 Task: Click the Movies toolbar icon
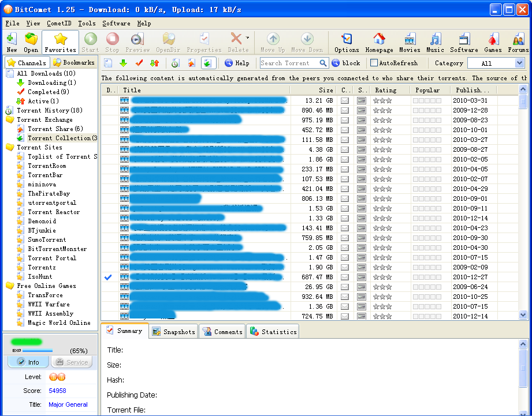point(410,43)
